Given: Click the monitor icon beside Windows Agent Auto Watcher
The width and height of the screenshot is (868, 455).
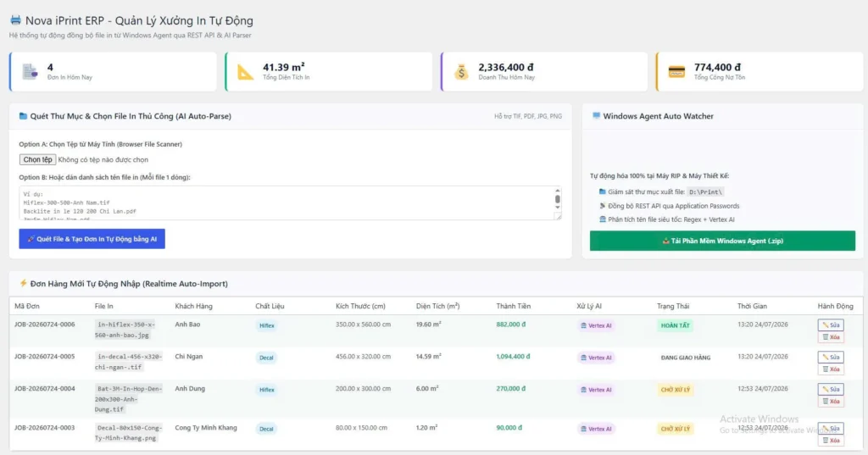Looking at the screenshot, I should click(596, 116).
